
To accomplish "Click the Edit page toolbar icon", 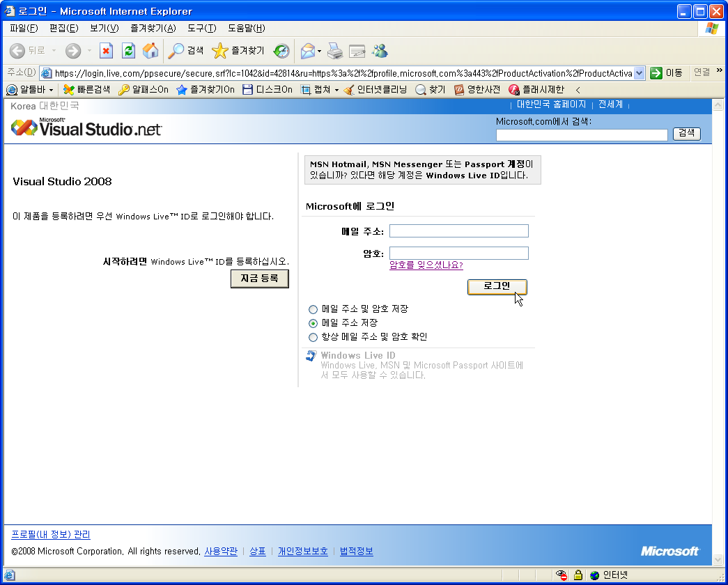I will 357,51.
